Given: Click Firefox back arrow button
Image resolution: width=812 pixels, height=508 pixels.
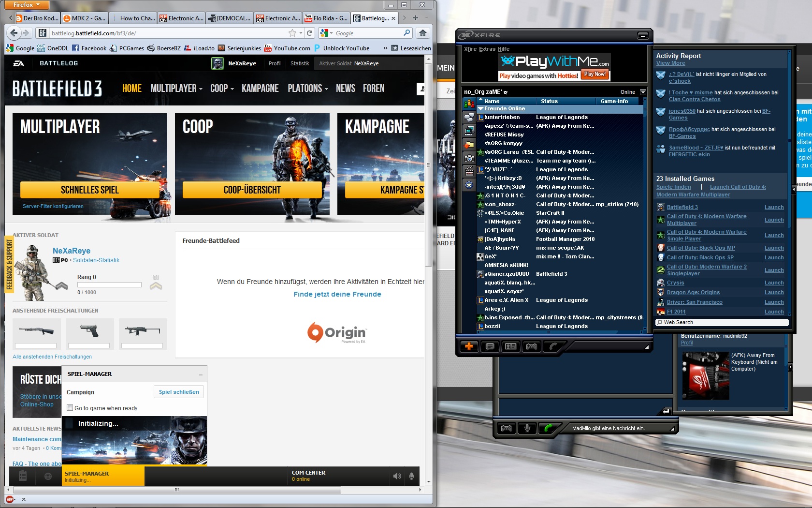Looking at the screenshot, I should (x=14, y=33).
